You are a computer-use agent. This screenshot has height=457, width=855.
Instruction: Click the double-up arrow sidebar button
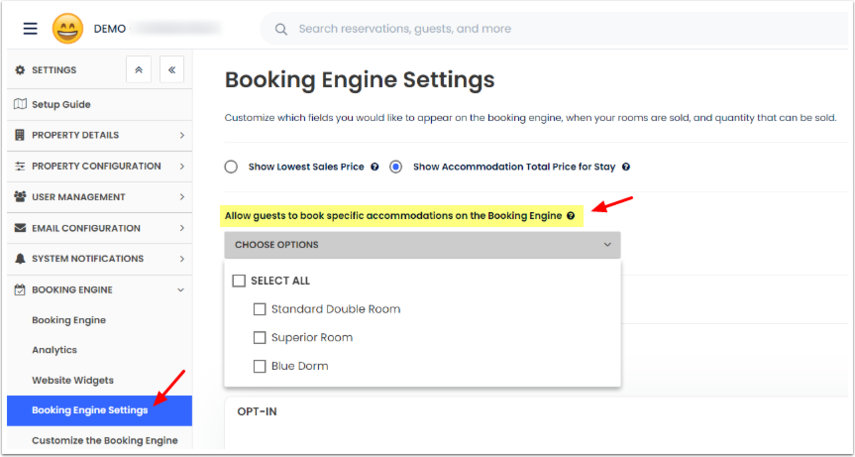click(x=138, y=70)
